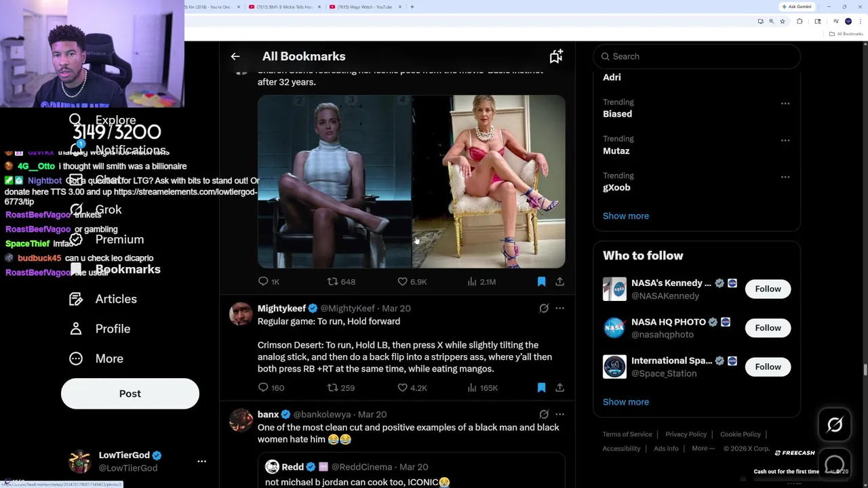This screenshot has height=488, width=868.
Task: Open Articles in sidebar
Action: [x=103, y=299]
